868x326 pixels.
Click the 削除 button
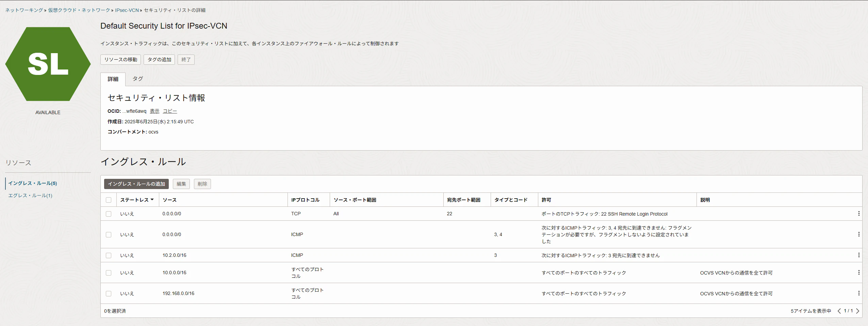[x=202, y=184]
